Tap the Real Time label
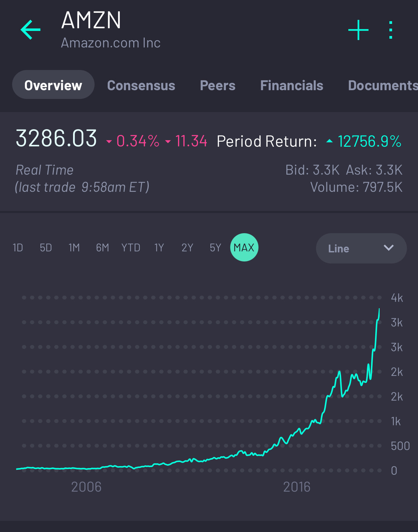The width and height of the screenshot is (418, 532). (44, 170)
